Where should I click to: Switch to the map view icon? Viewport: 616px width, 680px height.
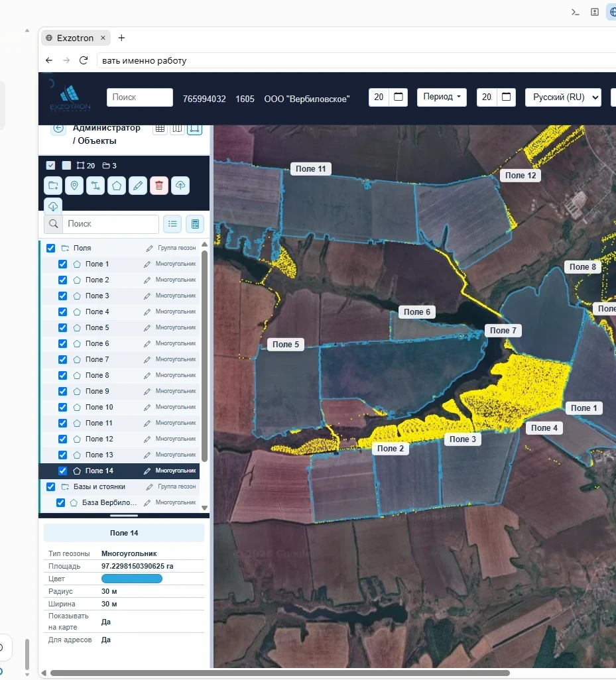[x=177, y=129]
